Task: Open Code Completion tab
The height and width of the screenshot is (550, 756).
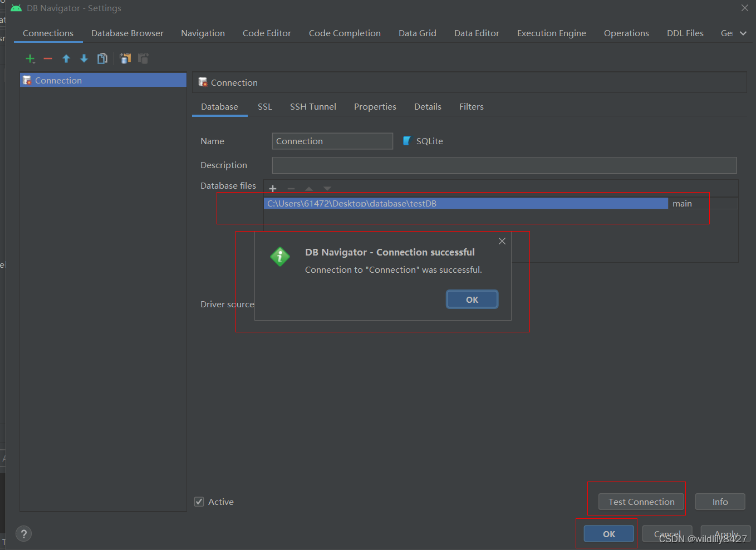Action: pyautogui.click(x=345, y=33)
